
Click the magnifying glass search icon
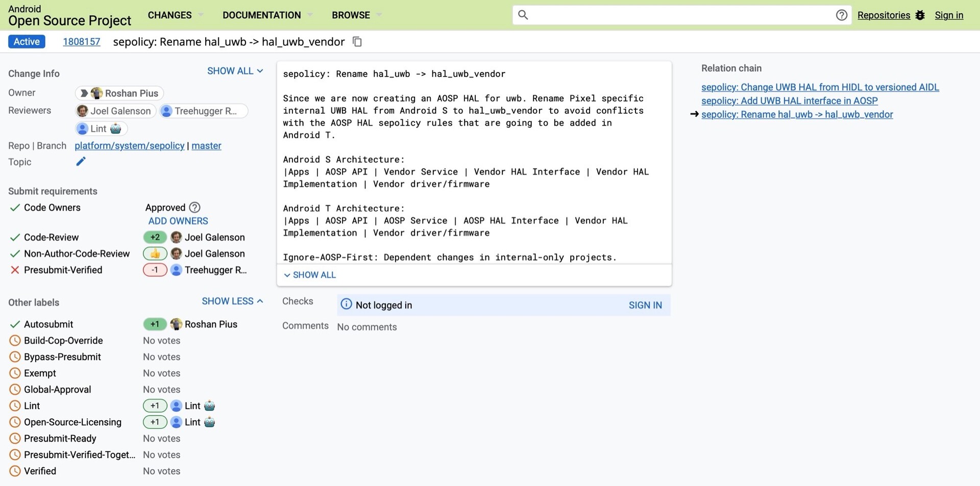tap(523, 15)
